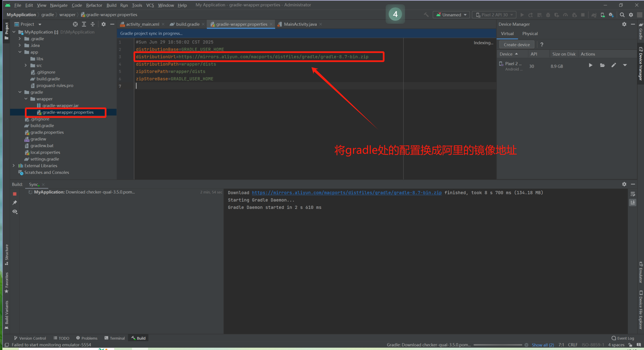
Task: Expand External Libraries node
Action: 14,166
